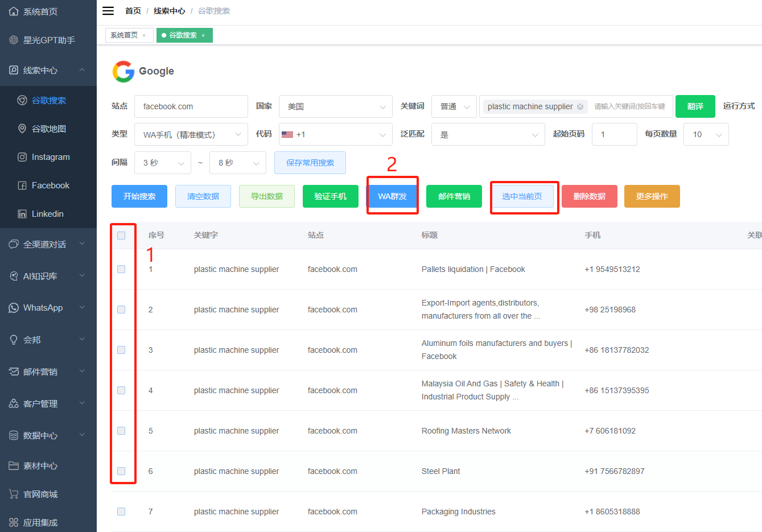762x532 pixels.
Task: Click the WA群发 button
Action: point(393,196)
